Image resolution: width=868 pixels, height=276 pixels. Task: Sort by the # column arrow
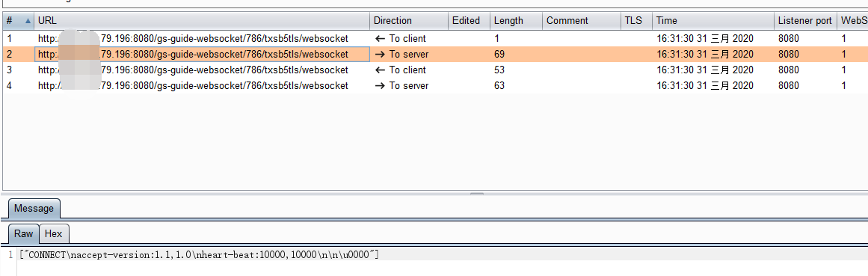click(x=28, y=21)
